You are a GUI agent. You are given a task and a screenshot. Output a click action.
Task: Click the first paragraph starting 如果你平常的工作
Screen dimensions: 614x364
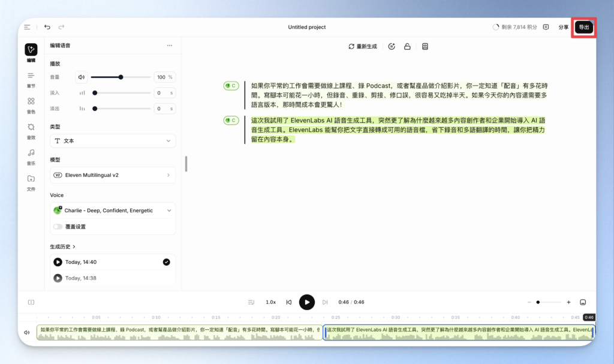(399, 95)
